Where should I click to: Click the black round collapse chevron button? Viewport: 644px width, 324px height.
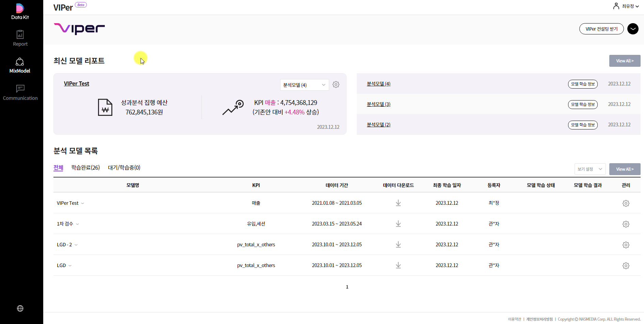click(x=633, y=29)
